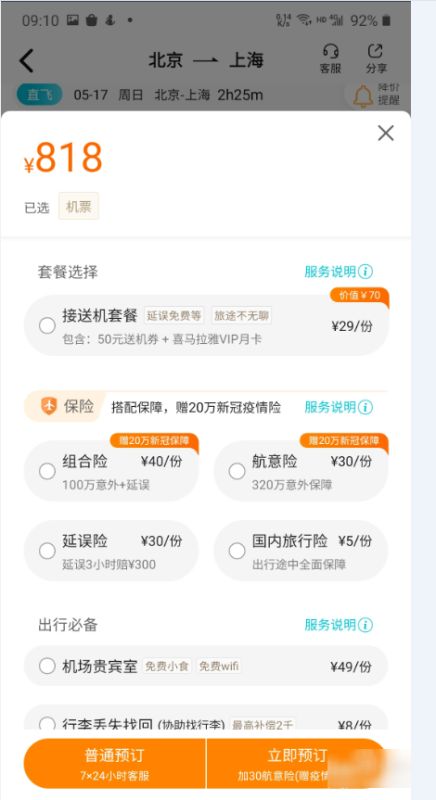The height and width of the screenshot is (800, 436).
Task: Tap the 机票 selected tag
Action: [x=79, y=206]
